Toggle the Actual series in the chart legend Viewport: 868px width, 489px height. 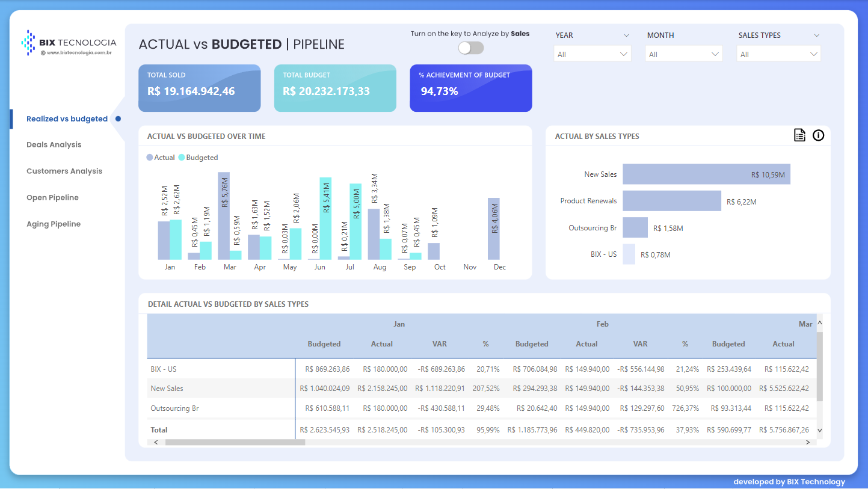(160, 157)
